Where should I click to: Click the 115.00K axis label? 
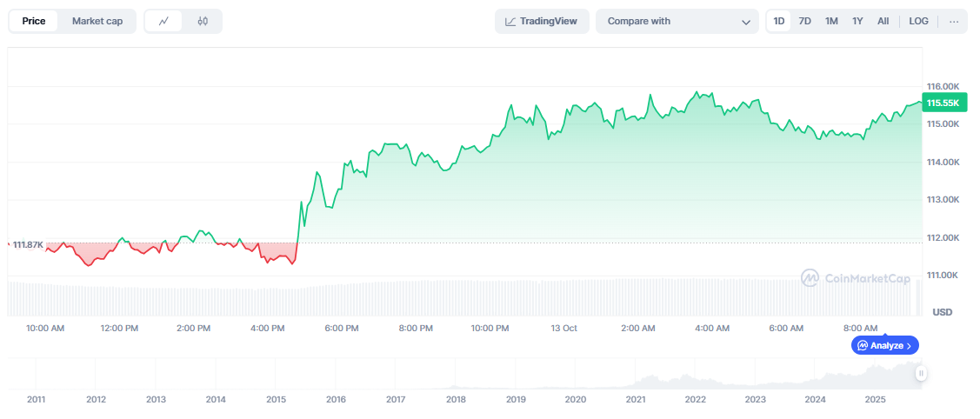pos(943,124)
